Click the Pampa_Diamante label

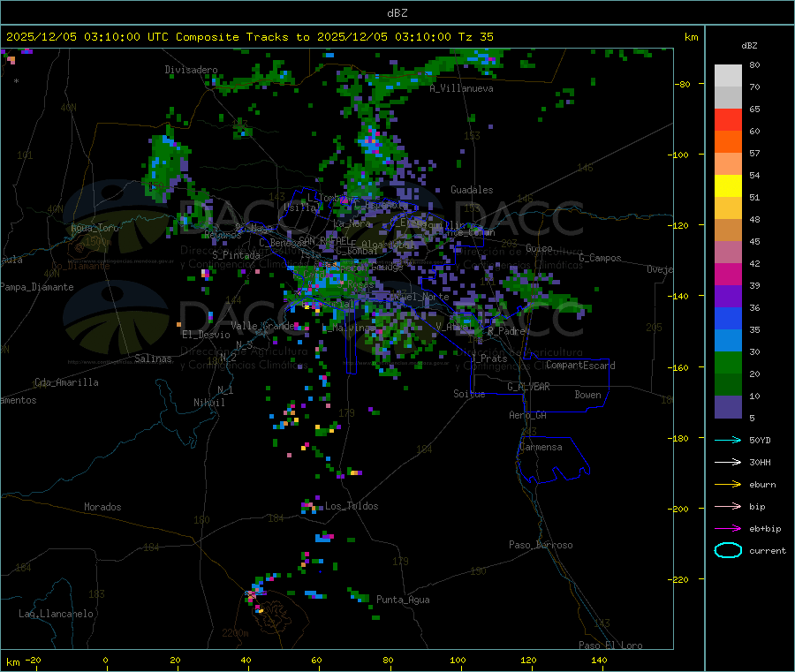pos(37,287)
